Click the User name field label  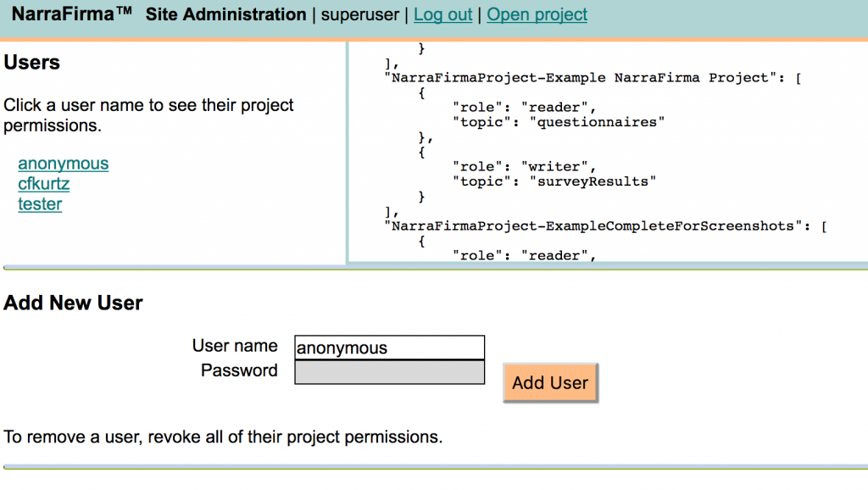(235, 346)
